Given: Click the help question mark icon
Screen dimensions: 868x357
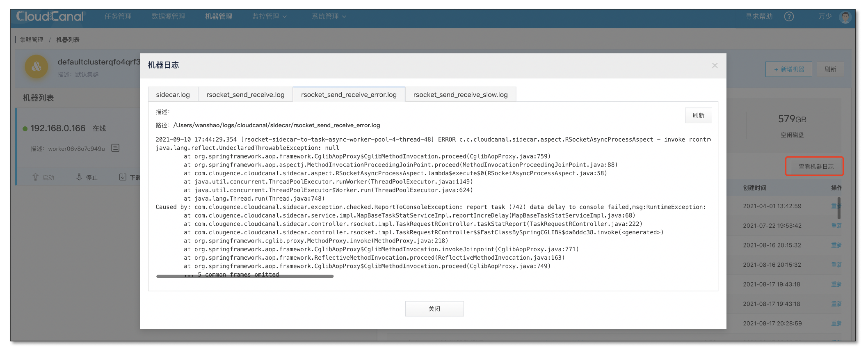Looking at the screenshot, I should 788,16.
